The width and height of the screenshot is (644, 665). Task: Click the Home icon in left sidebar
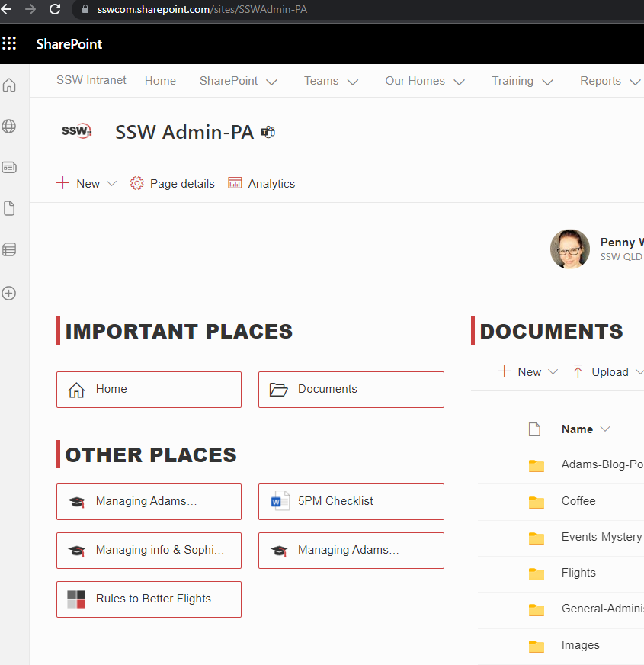(9, 85)
